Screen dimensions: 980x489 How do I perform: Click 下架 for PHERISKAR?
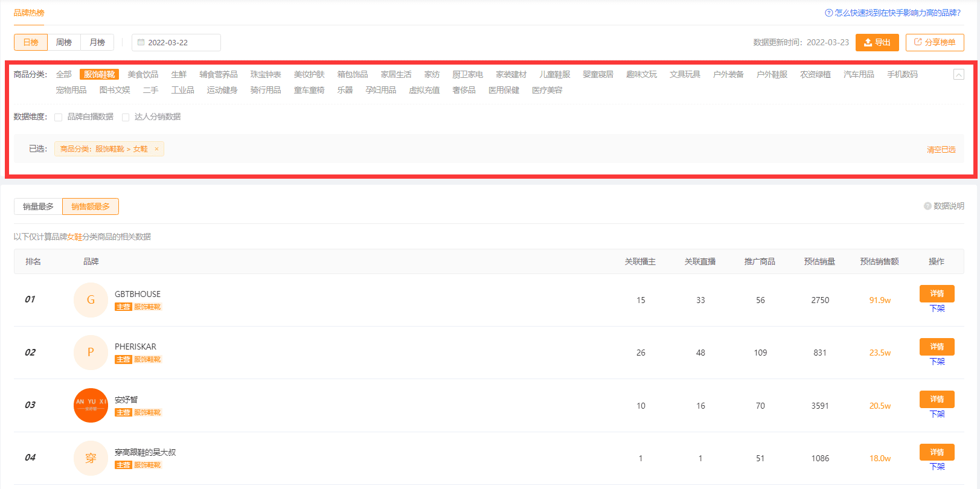[937, 362]
